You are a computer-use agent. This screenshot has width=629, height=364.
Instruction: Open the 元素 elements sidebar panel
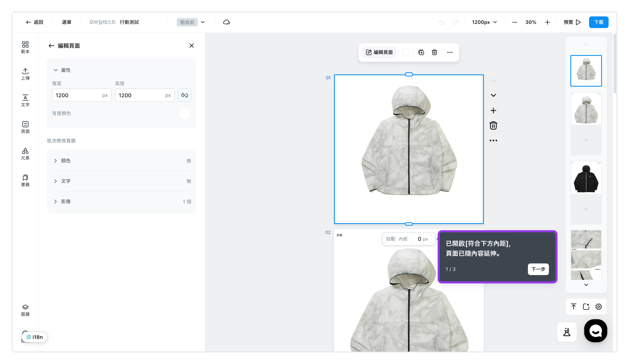25,154
